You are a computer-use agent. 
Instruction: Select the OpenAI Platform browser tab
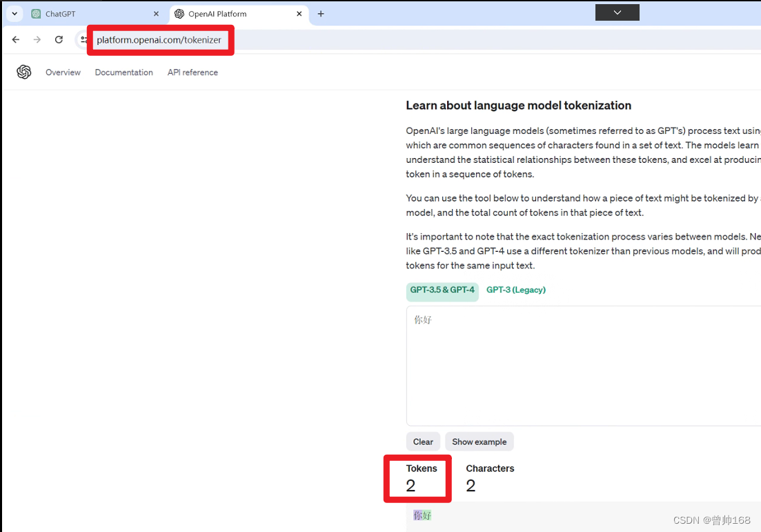pos(238,14)
